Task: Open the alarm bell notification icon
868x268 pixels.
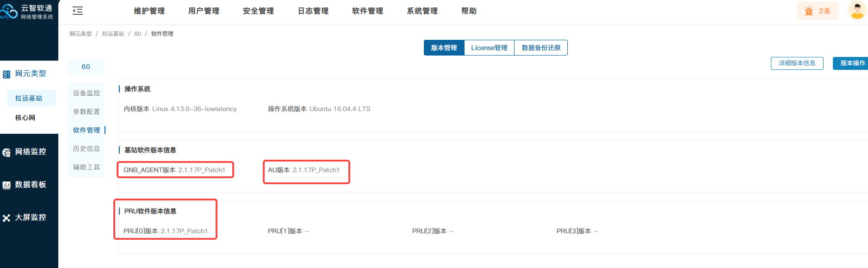Action: (x=809, y=11)
